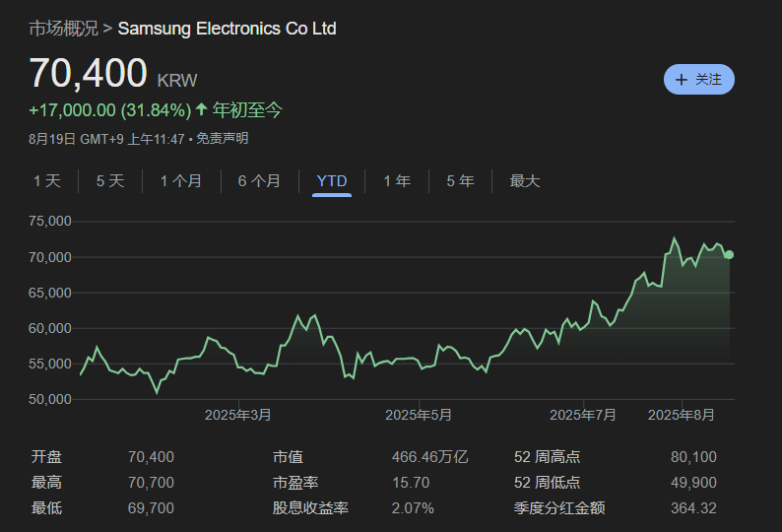Select the 5 天 range tab
Viewport: 782px width, 532px height.
pos(110,180)
